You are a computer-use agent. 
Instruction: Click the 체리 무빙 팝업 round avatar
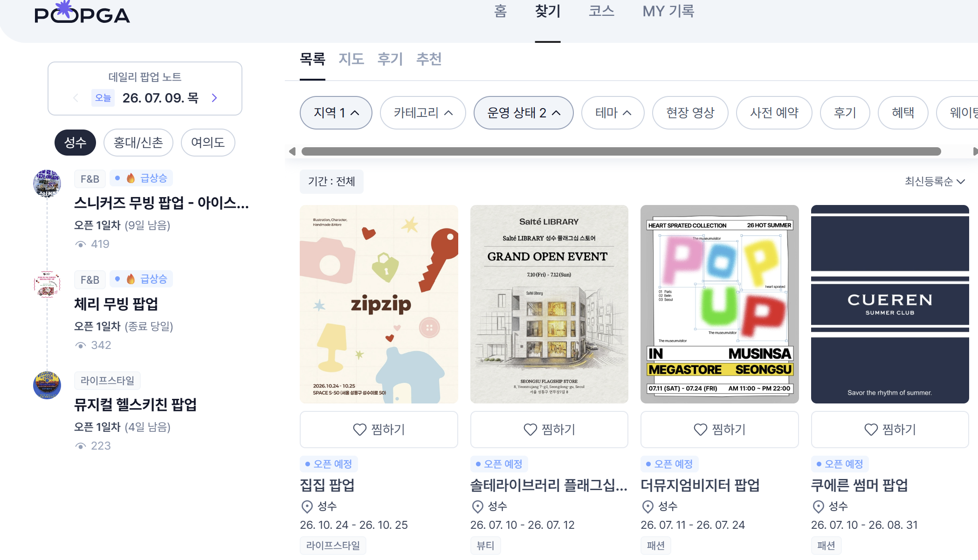(x=47, y=284)
